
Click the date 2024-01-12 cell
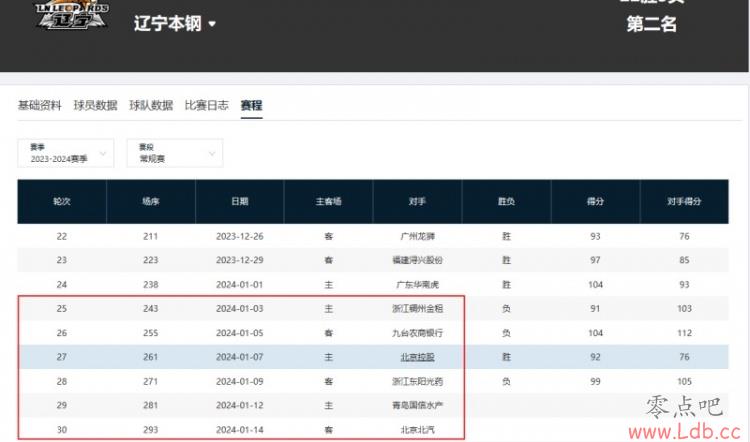point(240,405)
